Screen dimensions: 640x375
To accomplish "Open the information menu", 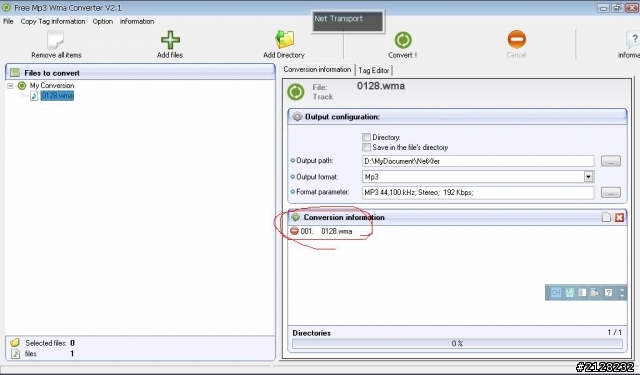I will tap(137, 21).
